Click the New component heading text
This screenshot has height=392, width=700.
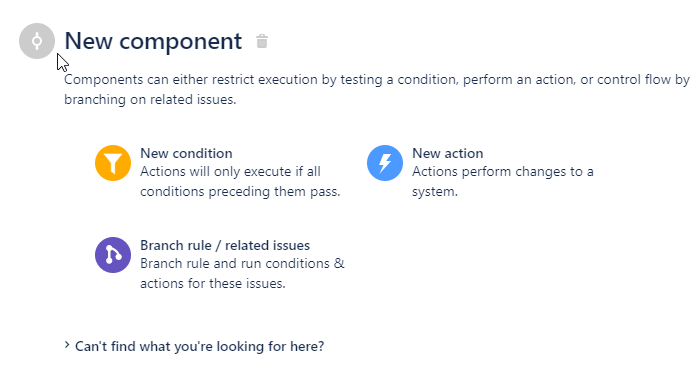pyautogui.click(x=153, y=42)
